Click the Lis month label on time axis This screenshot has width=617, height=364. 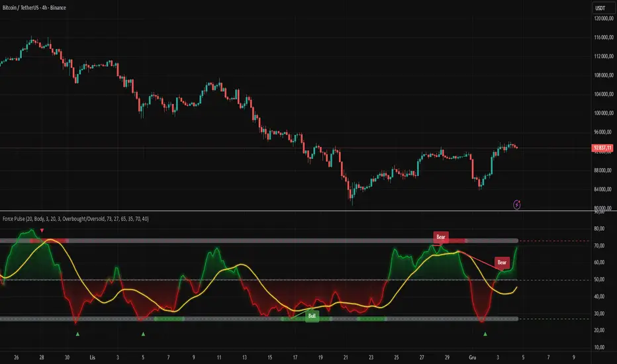[x=93, y=357]
